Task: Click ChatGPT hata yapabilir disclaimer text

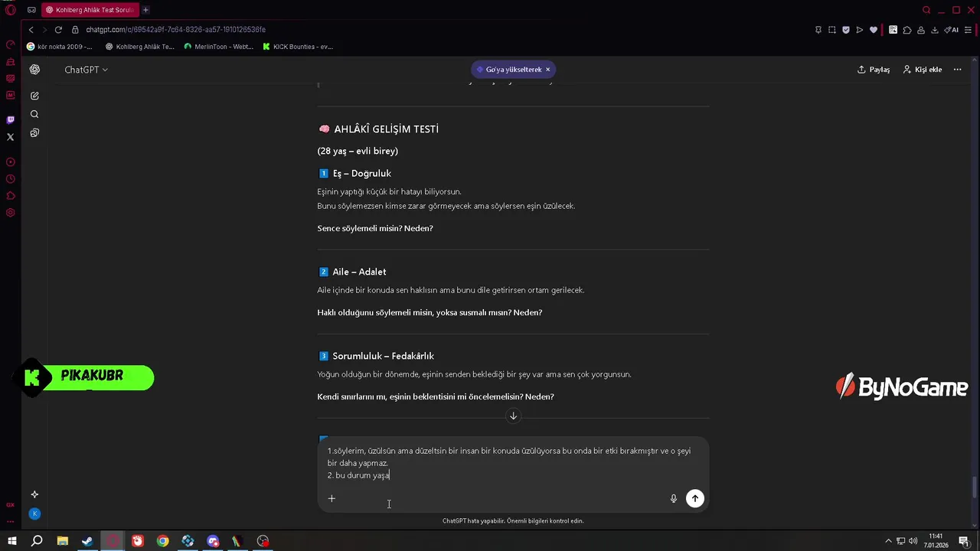Action: pos(513,521)
